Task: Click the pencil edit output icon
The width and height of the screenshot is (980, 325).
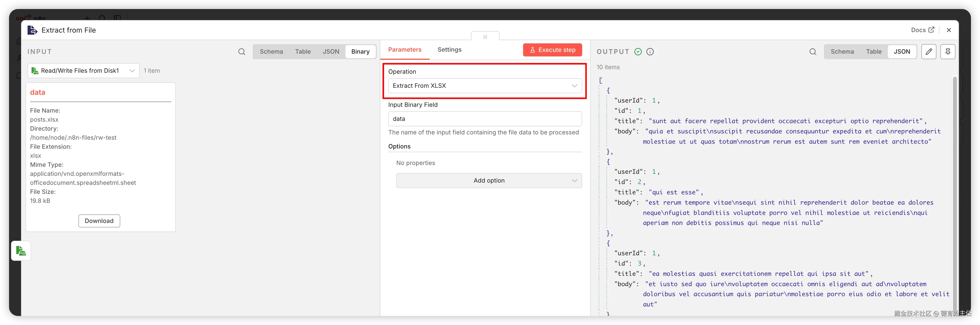Action: (x=929, y=51)
